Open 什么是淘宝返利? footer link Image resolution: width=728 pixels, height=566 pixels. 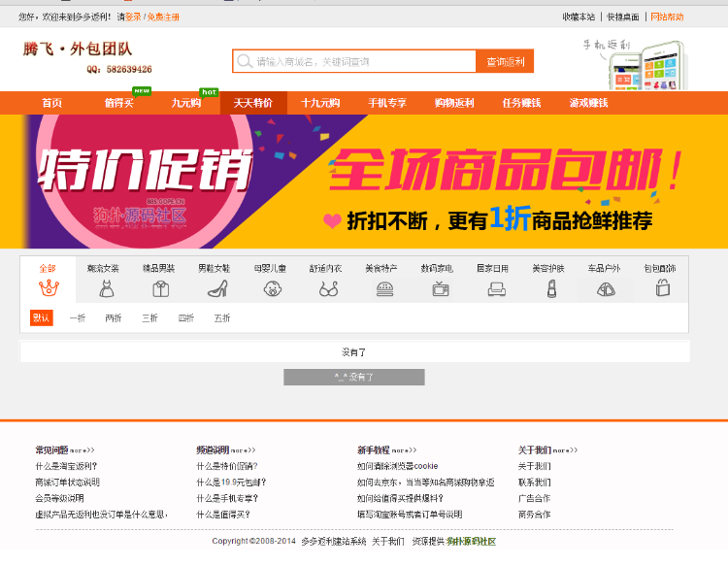[x=66, y=466]
